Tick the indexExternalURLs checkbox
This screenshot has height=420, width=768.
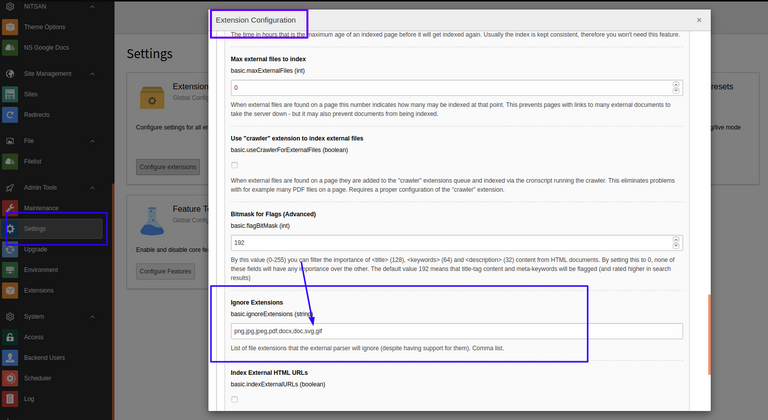(x=235, y=399)
